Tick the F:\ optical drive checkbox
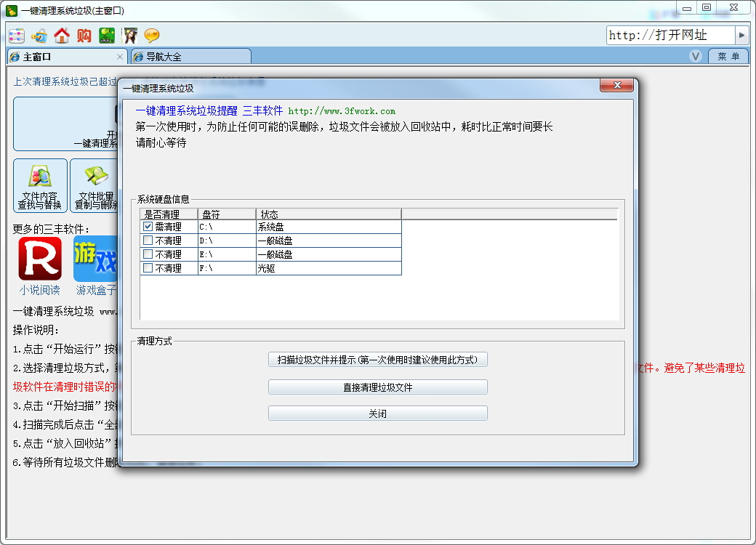Screen dimensions: 756x545 148,268
